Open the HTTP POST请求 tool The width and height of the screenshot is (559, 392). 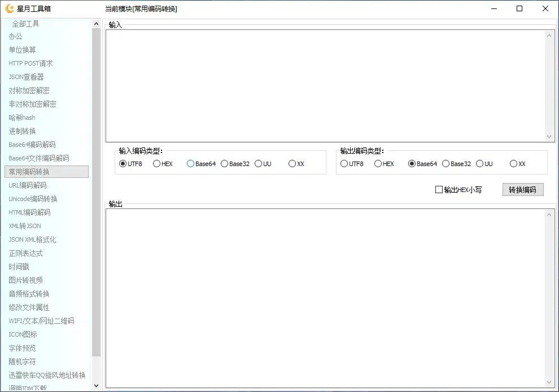pos(30,63)
